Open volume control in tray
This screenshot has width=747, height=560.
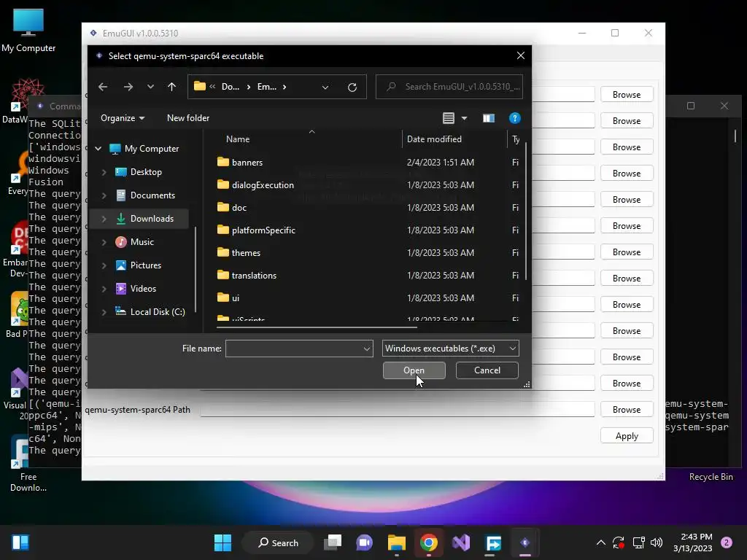point(657,542)
